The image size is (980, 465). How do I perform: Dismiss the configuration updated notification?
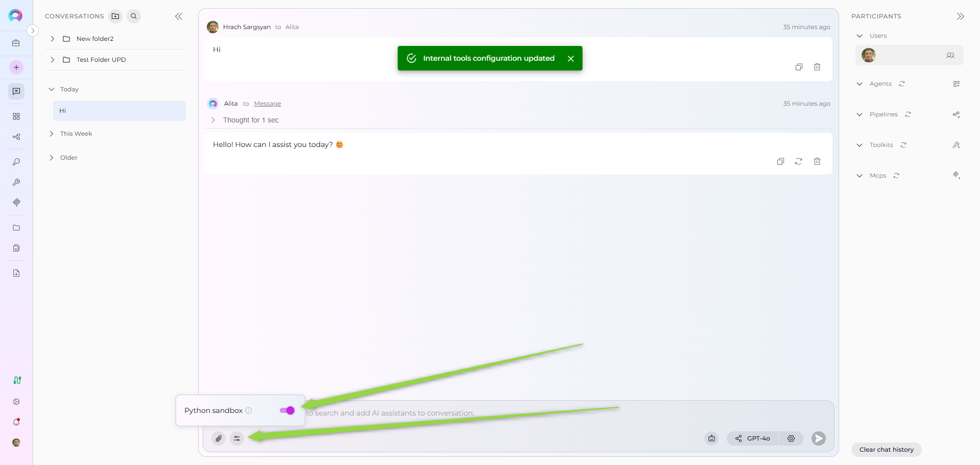pyautogui.click(x=571, y=59)
